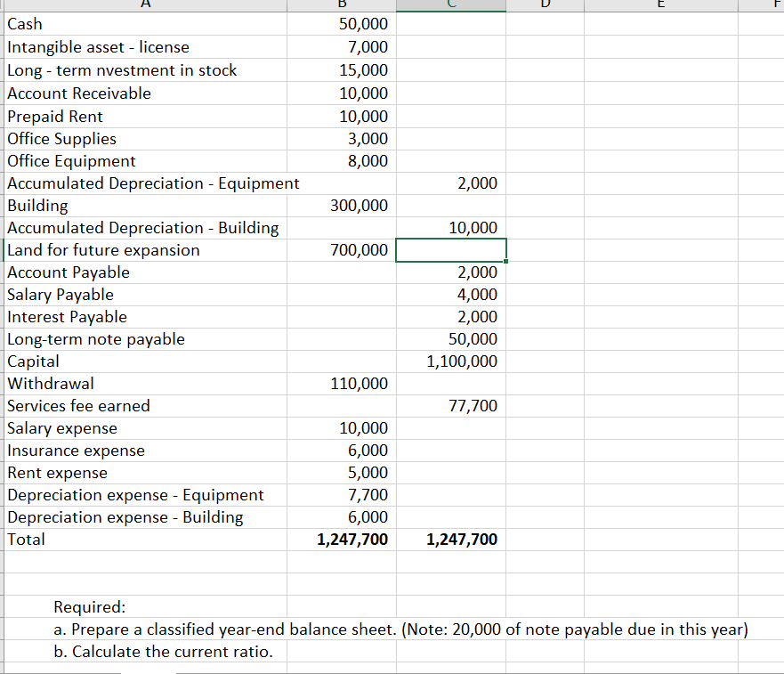Click 'Depreciation expense - Building' cell

tap(146, 517)
